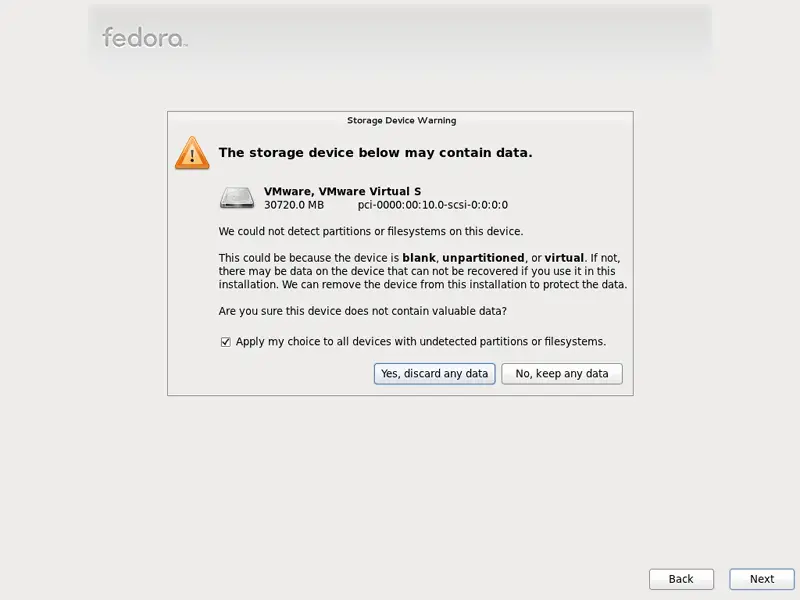Continue the installer with Next
800x600 pixels.
tap(762, 579)
